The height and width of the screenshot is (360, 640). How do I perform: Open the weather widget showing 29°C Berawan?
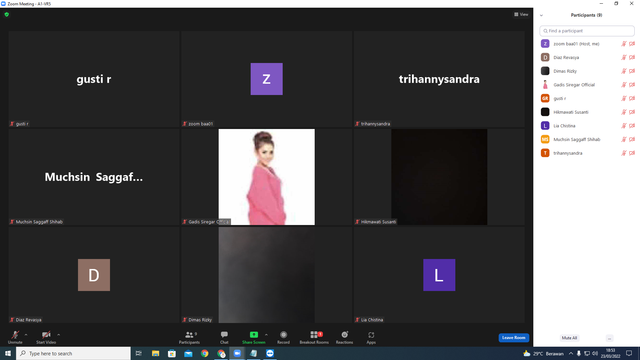tap(544, 353)
